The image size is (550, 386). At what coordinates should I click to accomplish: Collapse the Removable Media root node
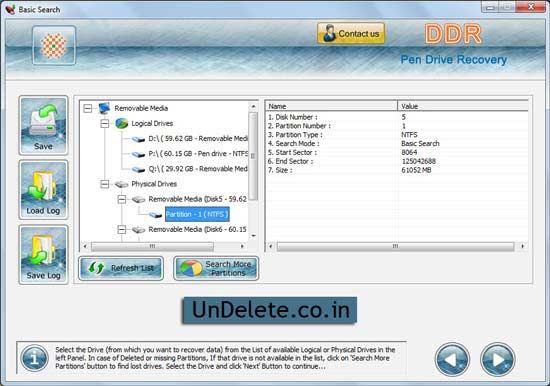tap(88, 108)
